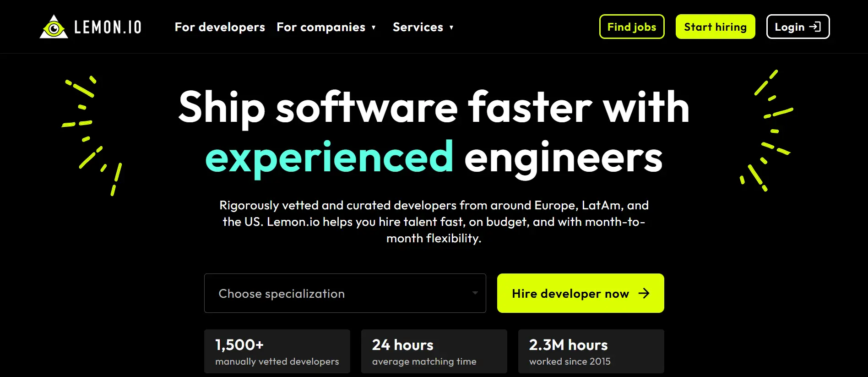Open the Services menu
This screenshot has height=377, width=868.
pyautogui.click(x=418, y=27)
